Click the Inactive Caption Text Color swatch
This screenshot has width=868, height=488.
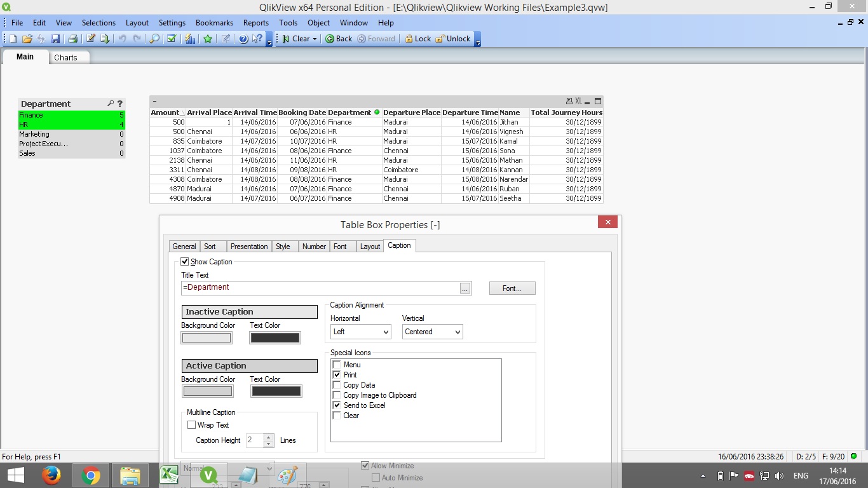[x=275, y=338]
